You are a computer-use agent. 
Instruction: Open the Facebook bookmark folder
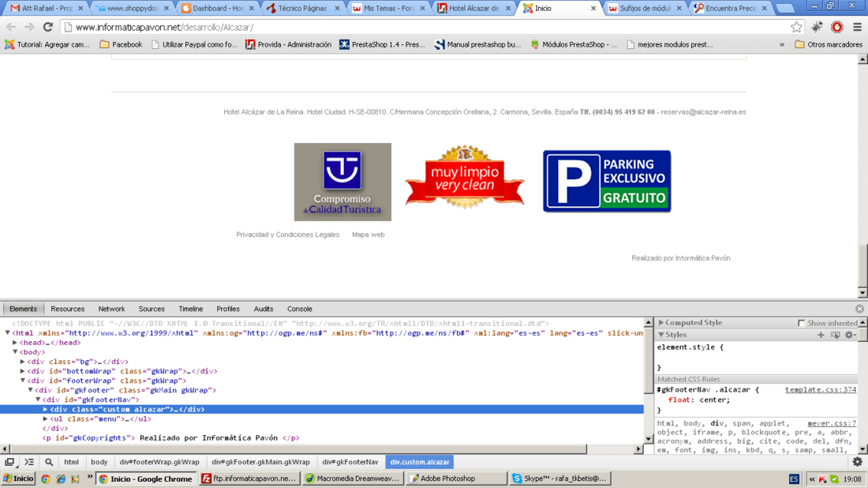pyautogui.click(x=121, y=45)
